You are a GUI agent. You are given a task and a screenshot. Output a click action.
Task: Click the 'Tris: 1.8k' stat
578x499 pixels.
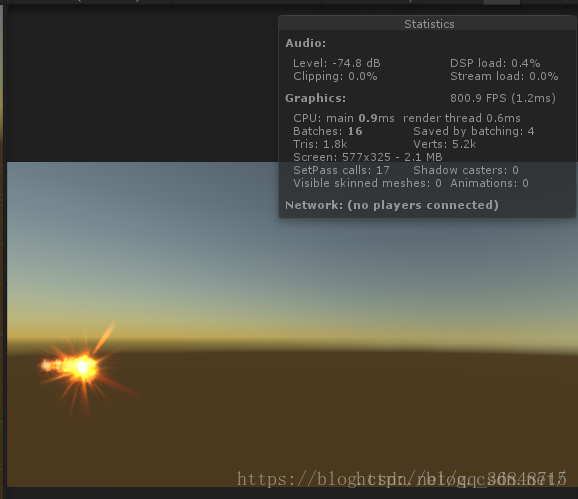coord(320,144)
